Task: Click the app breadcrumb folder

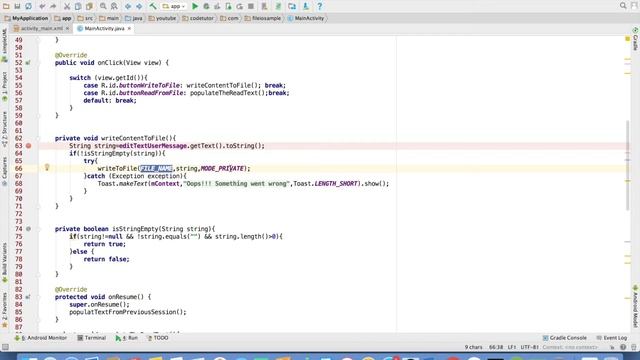Action: click(63, 18)
